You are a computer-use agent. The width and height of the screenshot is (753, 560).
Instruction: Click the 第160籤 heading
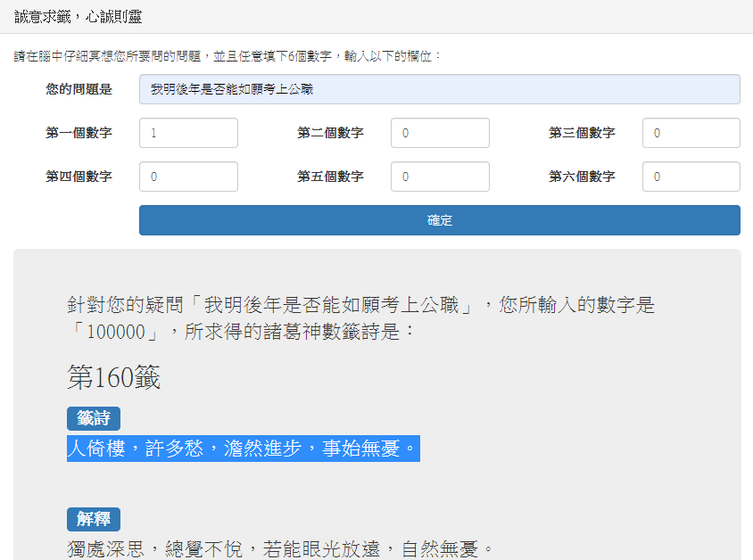(113, 377)
